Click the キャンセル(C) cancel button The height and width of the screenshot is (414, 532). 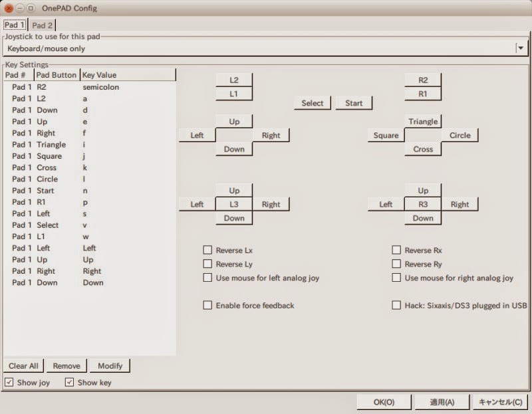point(501,402)
